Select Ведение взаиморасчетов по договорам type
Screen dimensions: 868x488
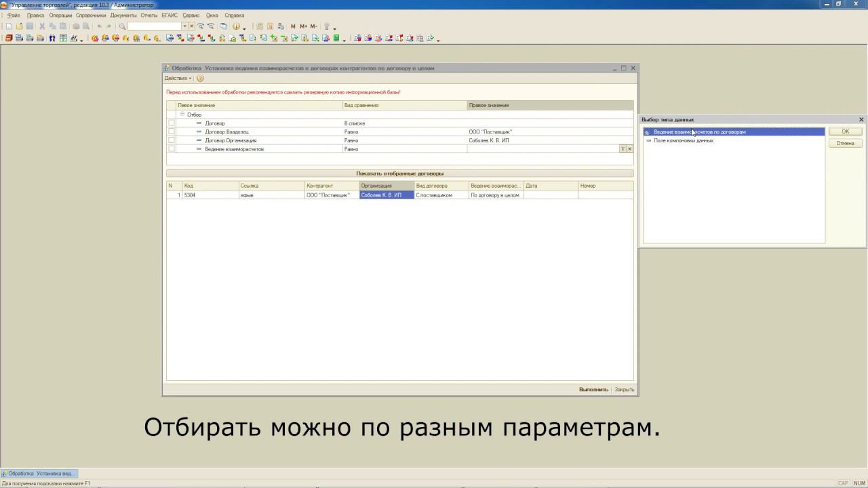pyautogui.click(x=734, y=132)
